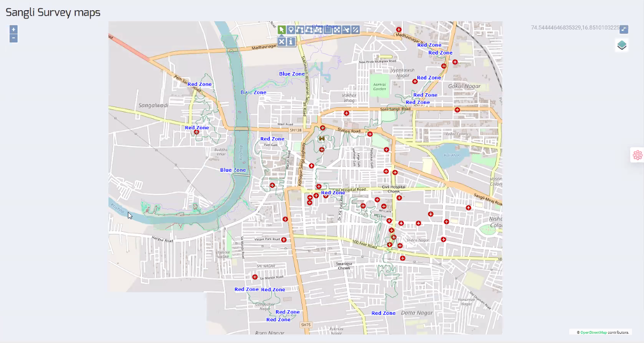Screen dimensions: 644x343
Task: Select the rectangle drawing tool
Action: pyautogui.click(x=328, y=30)
